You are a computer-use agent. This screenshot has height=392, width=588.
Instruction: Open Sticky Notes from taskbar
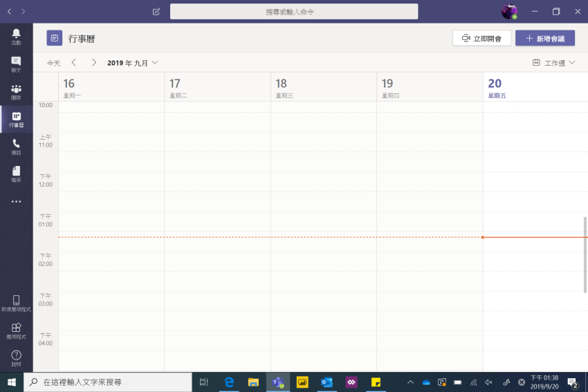(x=376, y=382)
